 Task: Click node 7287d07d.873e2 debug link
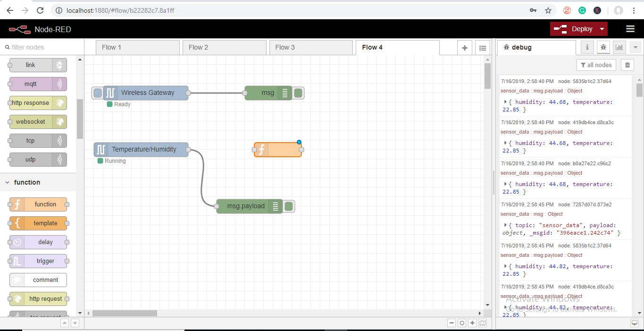click(x=585, y=204)
